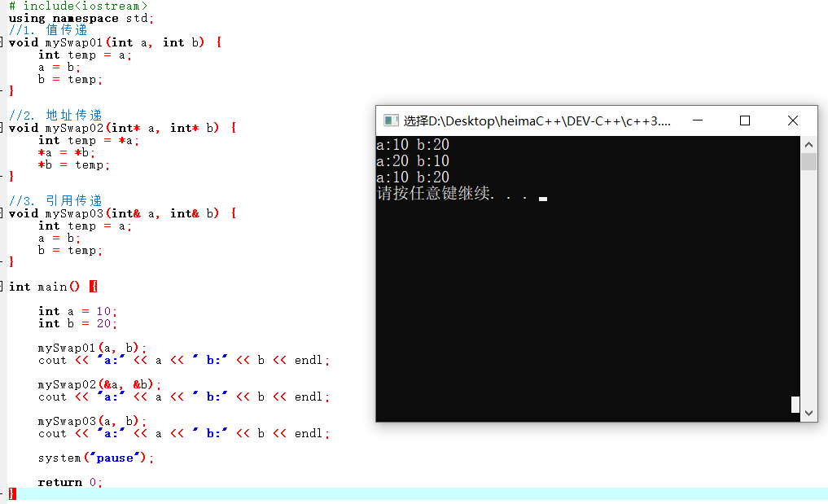This screenshot has height=504, width=828.
Task: Click the console scrollbar down arrow
Action: (808, 413)
